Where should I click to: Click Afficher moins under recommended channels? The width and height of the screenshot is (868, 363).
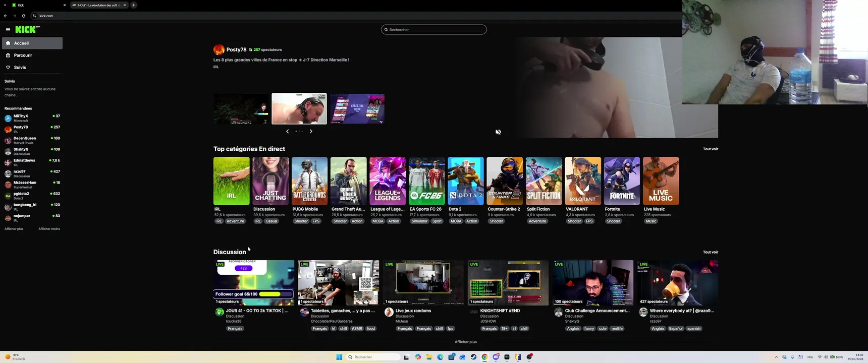(x=49, y=229)
